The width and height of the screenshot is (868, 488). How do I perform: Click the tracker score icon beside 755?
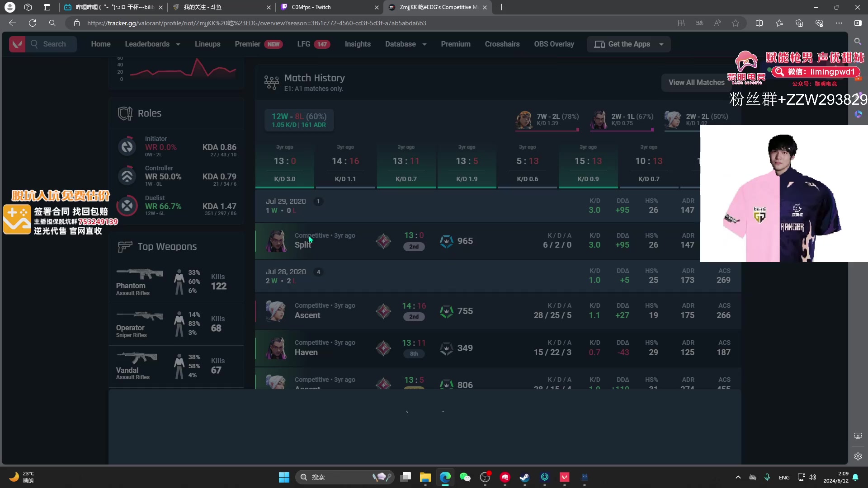click(447, 311)
